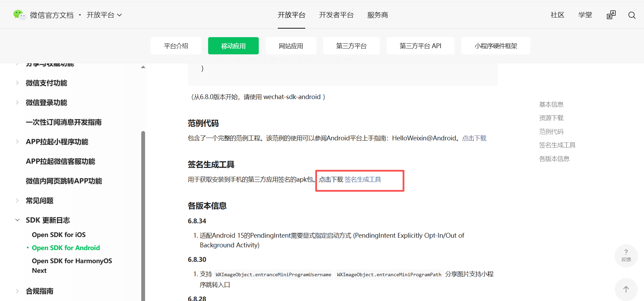
Task: Click WXImageObject.entranceMiniProgramPath code text
Action: pyautogui.click(x=389, y=275)
